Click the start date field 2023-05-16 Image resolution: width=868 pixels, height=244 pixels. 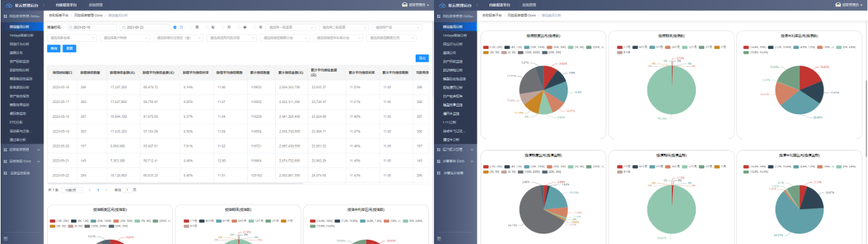pos(93,28)
